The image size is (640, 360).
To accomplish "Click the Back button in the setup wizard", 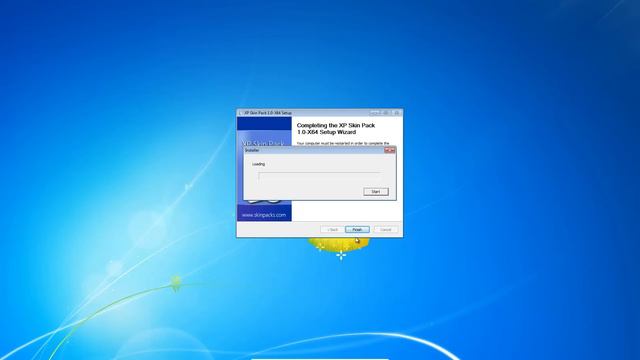I will [x=332, y=229].
